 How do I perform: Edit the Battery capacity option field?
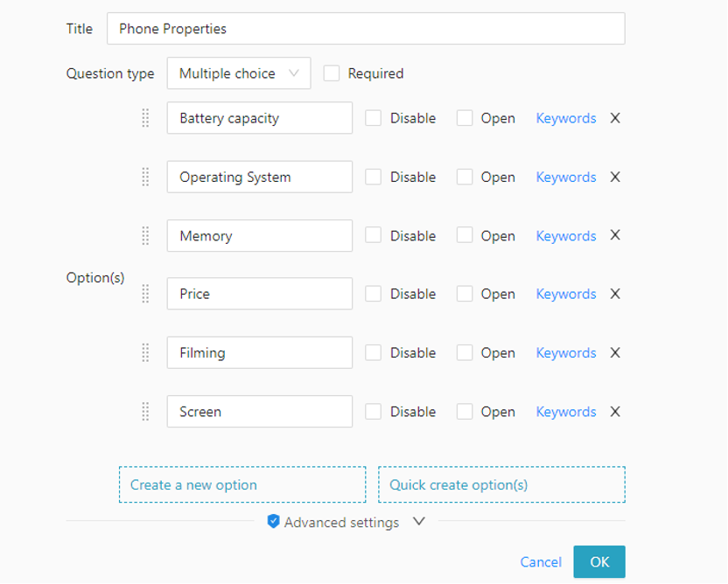pyautogui.click(x=260, y=118)
